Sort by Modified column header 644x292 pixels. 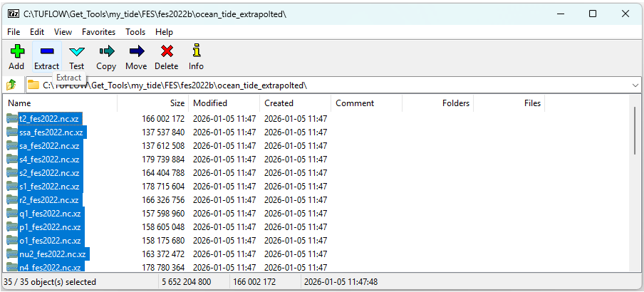tap(209, 103)
